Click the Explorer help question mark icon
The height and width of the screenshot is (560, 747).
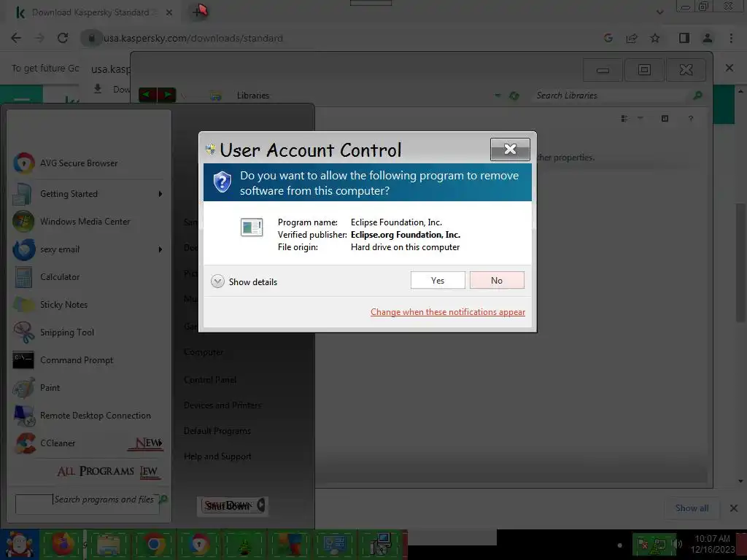[x=691, y=119]
